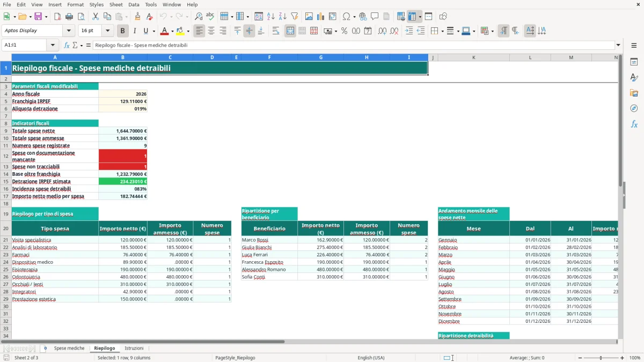Open the background color dropdown arrow
The height and width of the screenshot is (362, 644).
click(x=188, y=31)
